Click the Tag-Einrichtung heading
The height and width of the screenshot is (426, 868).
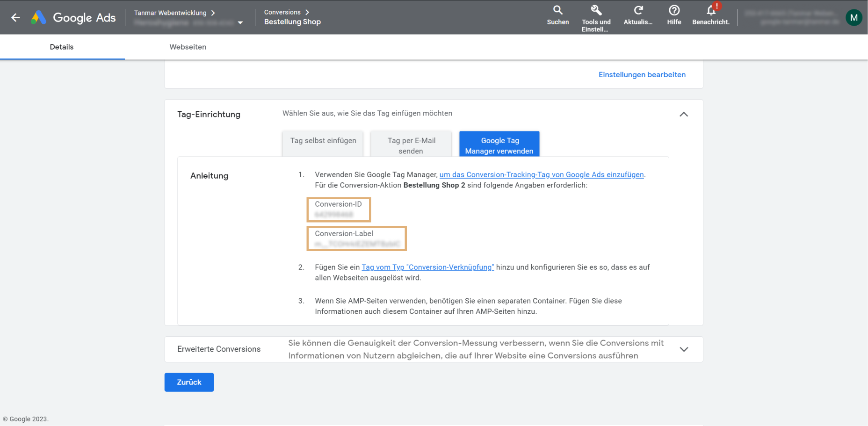pyautogui.click(x=209, y=115)
